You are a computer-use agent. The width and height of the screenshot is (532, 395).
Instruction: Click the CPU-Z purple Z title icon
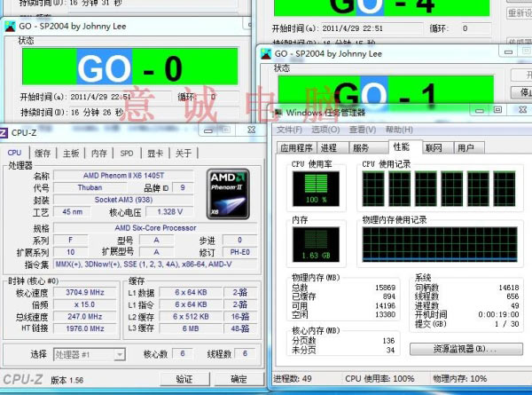point(3,133)
